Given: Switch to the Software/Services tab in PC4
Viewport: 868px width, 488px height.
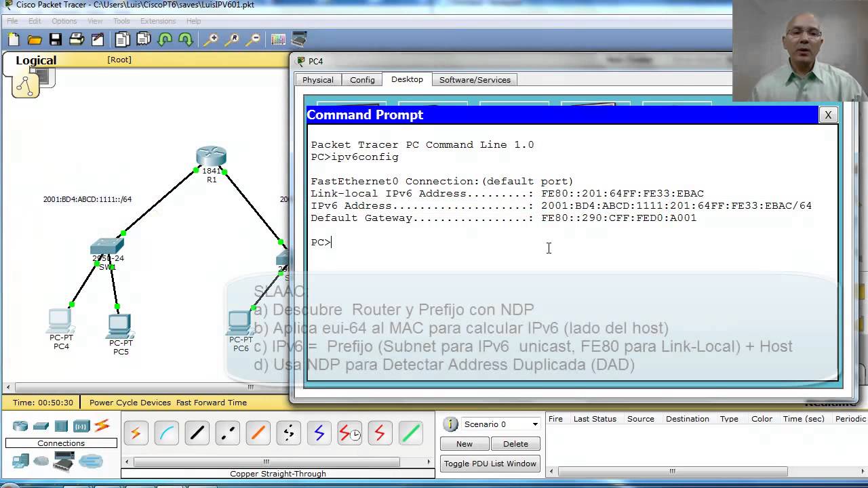Looking at the screenshot, I should point(475,80).
